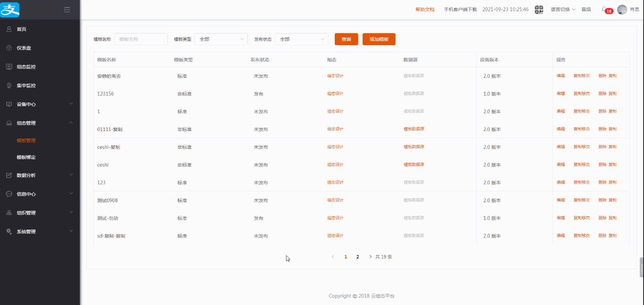Click 编辑 for row 测试-勿动
644x305 pixels.
tap(561, 218)
